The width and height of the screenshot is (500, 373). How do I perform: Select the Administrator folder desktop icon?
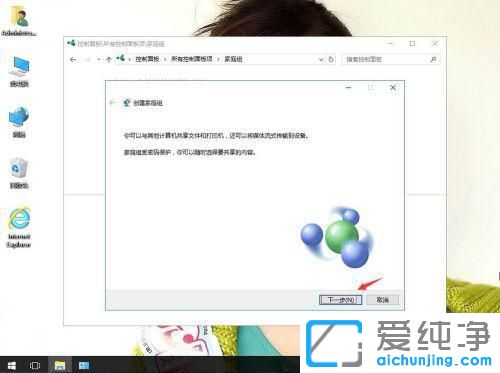click(19, 21)
